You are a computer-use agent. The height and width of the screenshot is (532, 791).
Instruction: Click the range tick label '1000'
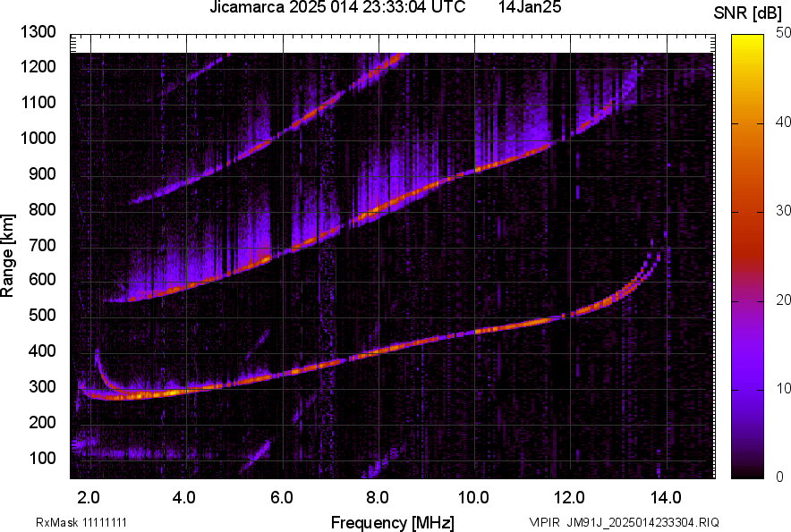point(38,138)
